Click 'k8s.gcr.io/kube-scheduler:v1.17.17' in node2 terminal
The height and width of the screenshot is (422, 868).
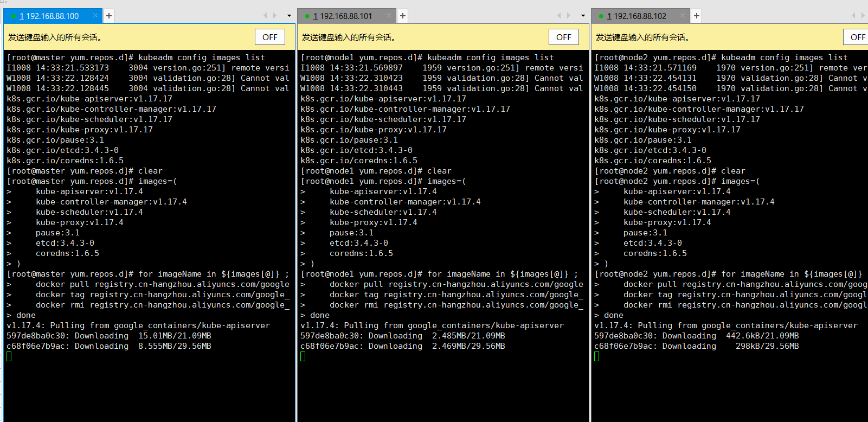pyautogui.click(x=677, y=119)
